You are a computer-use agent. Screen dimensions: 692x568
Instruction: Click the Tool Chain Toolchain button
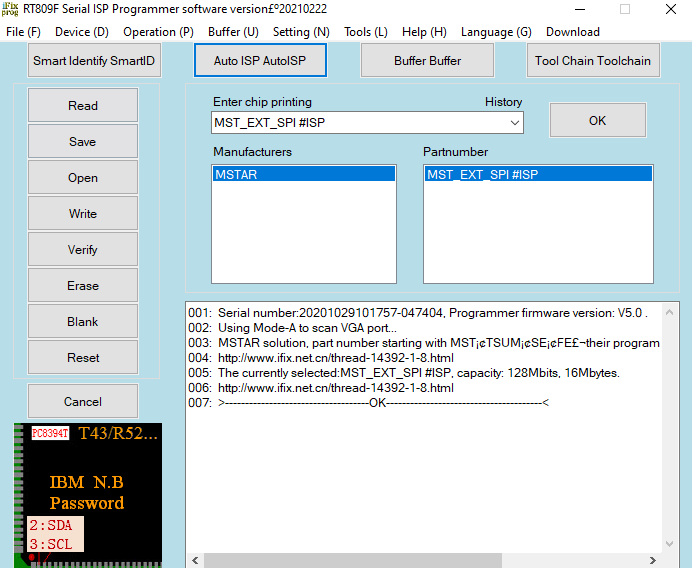593,60
